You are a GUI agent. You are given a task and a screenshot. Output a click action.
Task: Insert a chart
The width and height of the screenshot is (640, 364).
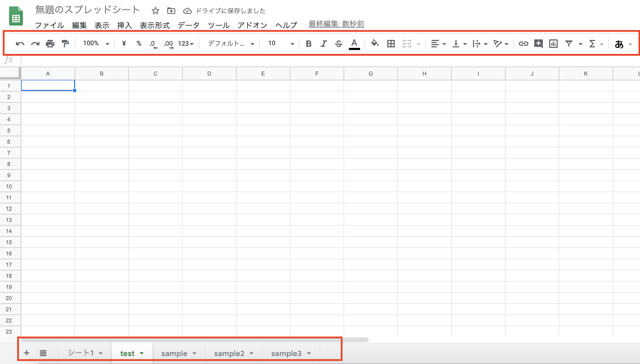(553, 44)
